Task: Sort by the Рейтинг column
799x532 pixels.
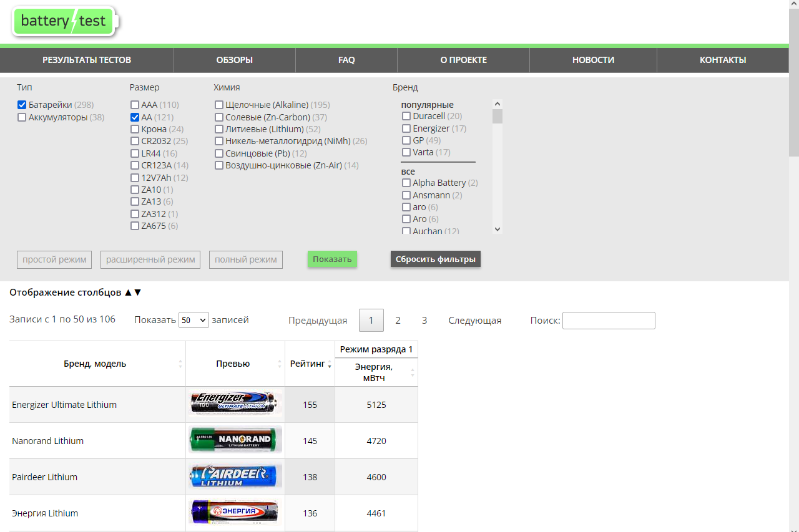Action: (310, 364)
